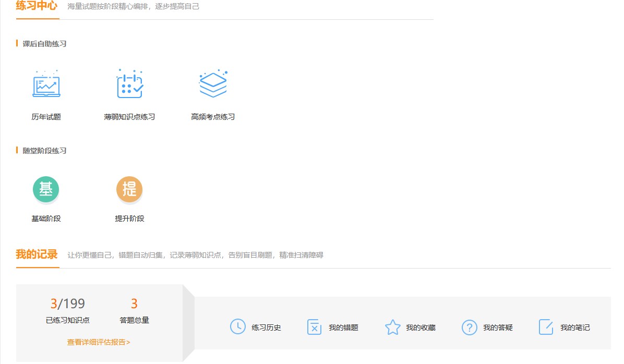Open 我的收藏 via the star icon

point(392,326)
